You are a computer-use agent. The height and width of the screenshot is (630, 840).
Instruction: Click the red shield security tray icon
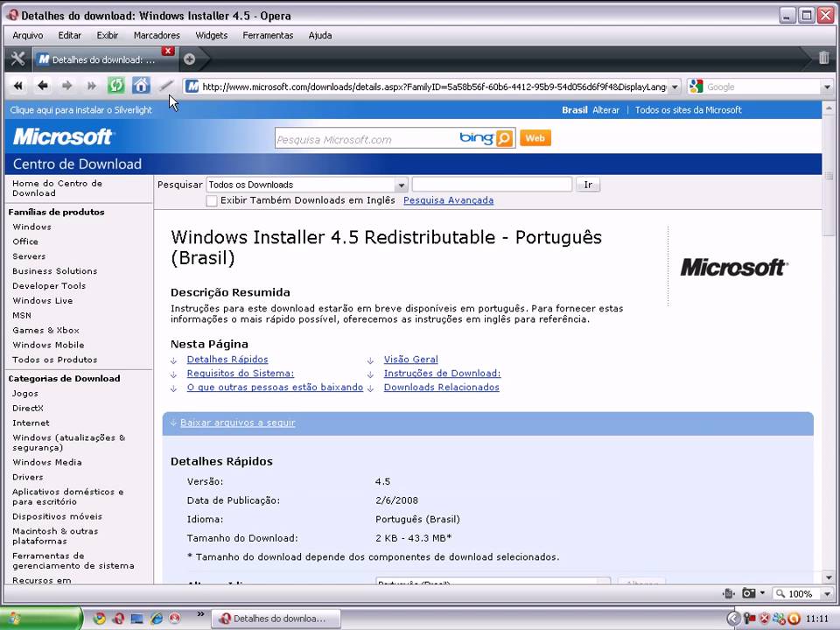coord(765,619)
